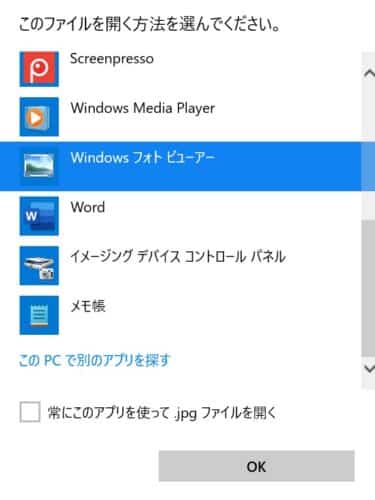Click the scrollbar up arrow
Screen dimensions: 375x500
[x=369, y=73]
